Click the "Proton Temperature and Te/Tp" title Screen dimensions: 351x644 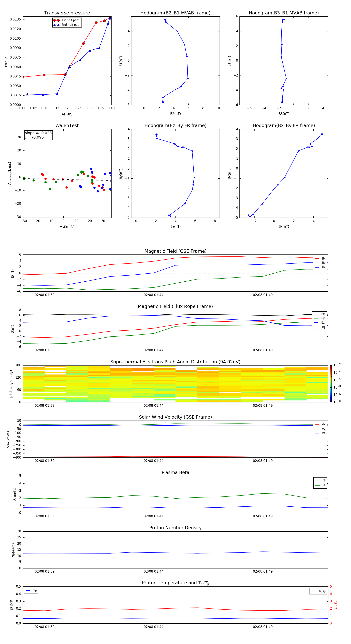coord(175,583)
